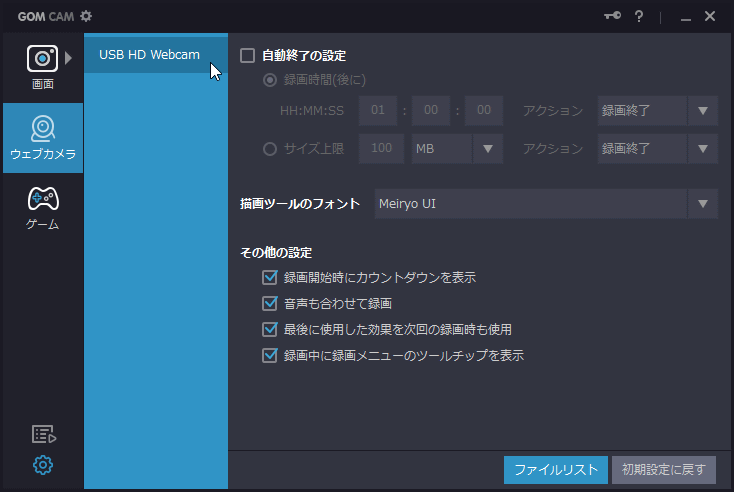Open settings via bottom gear icon
Viewport: 734px width, 492px height.
[43, 465]
